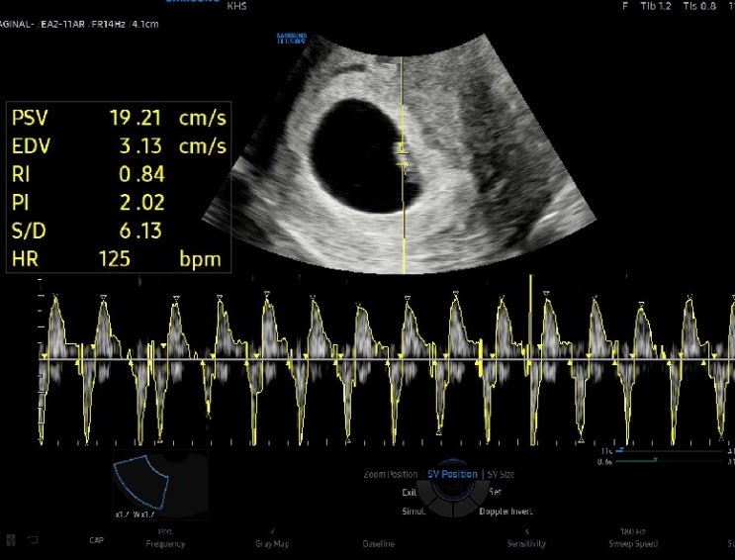
Task: Click the EA2-11AR probe label
Action: [x=62, y=24]
